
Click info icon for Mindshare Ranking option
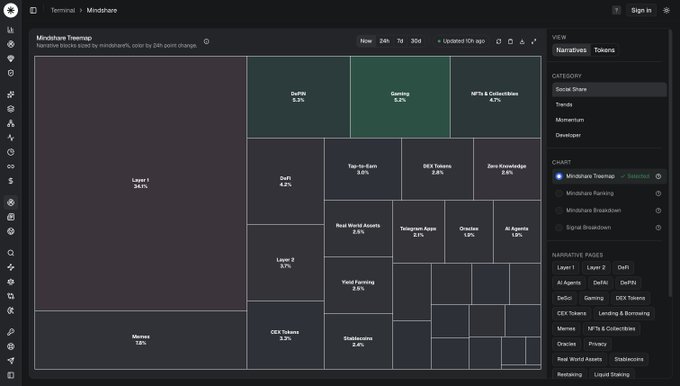pyautogui.click(x=658, y=193)
